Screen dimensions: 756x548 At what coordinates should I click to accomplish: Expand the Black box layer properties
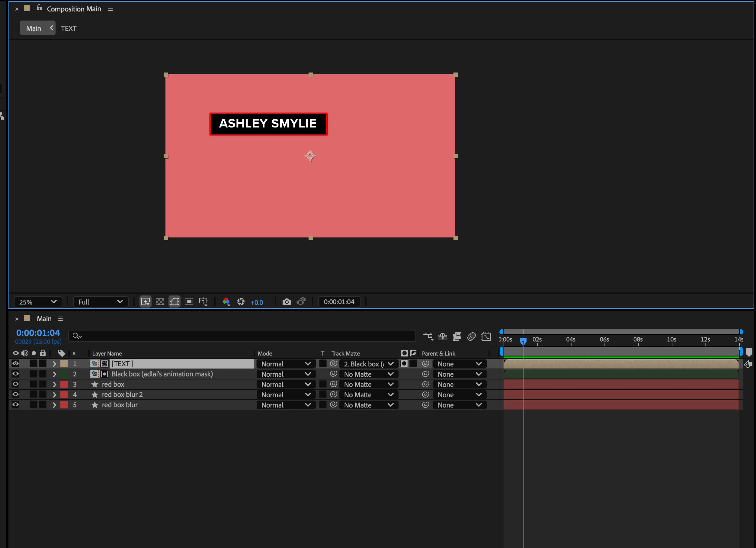(x=54, y=374)
